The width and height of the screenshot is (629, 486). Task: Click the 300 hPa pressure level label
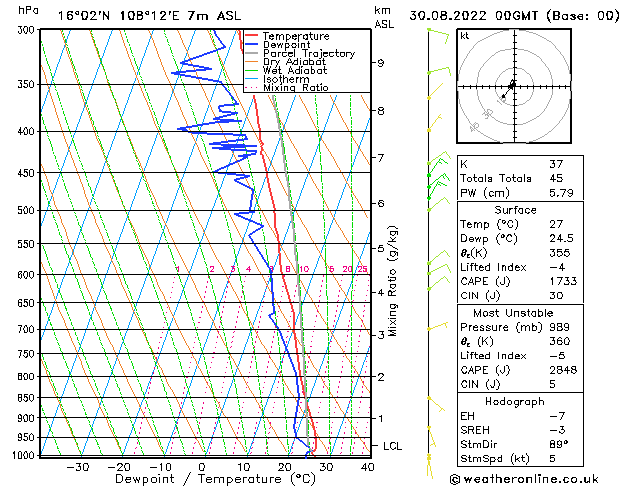[28, 30]
